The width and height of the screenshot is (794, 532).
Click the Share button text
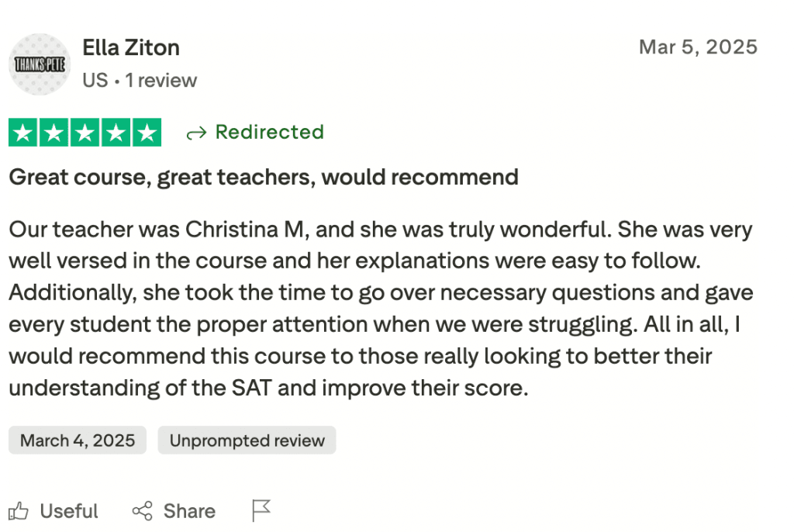(188, 510)
